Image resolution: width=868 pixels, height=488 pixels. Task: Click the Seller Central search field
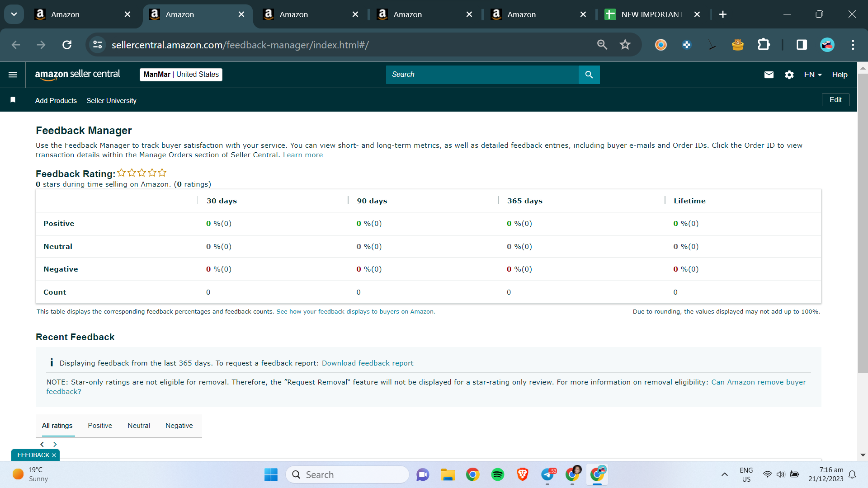pos(482,75)
